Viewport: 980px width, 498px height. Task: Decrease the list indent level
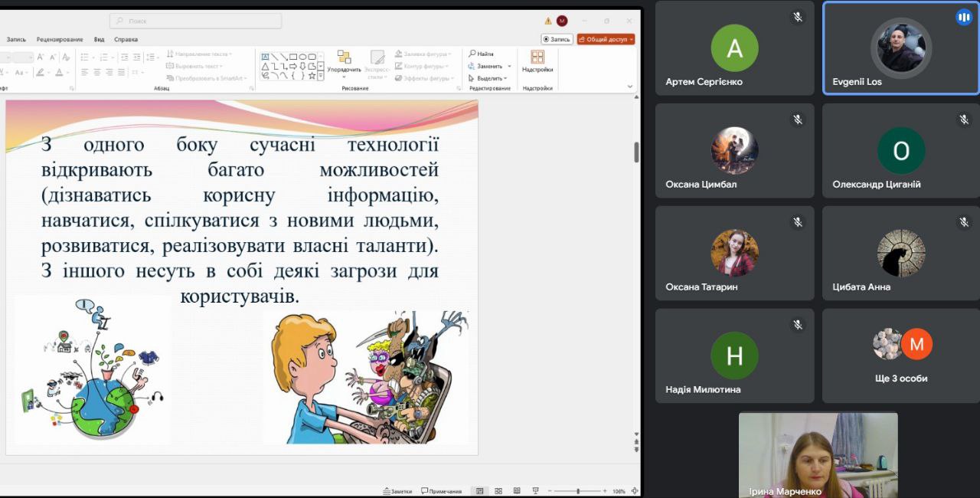124,57
